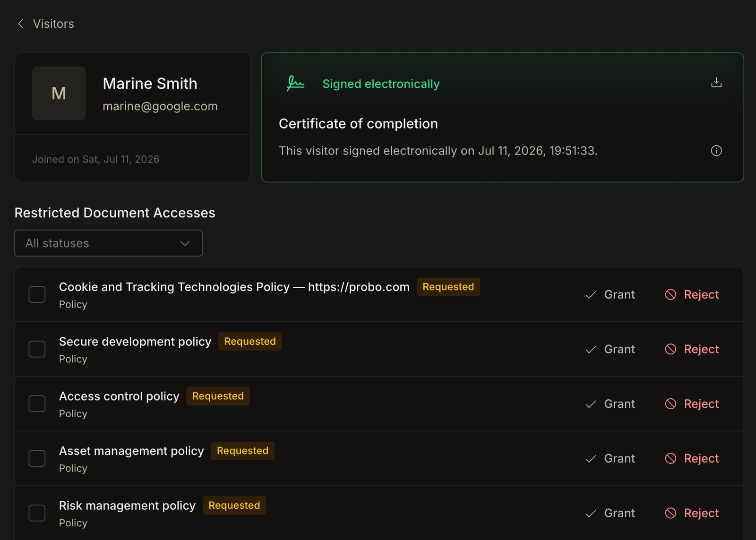Click the Signed electronically status text

tap(381, 84)
